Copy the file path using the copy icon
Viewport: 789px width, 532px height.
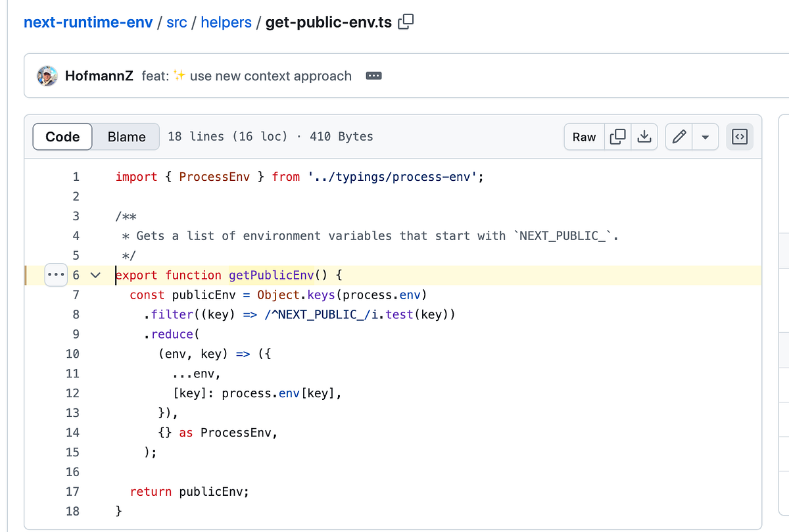tap(406, 22)
